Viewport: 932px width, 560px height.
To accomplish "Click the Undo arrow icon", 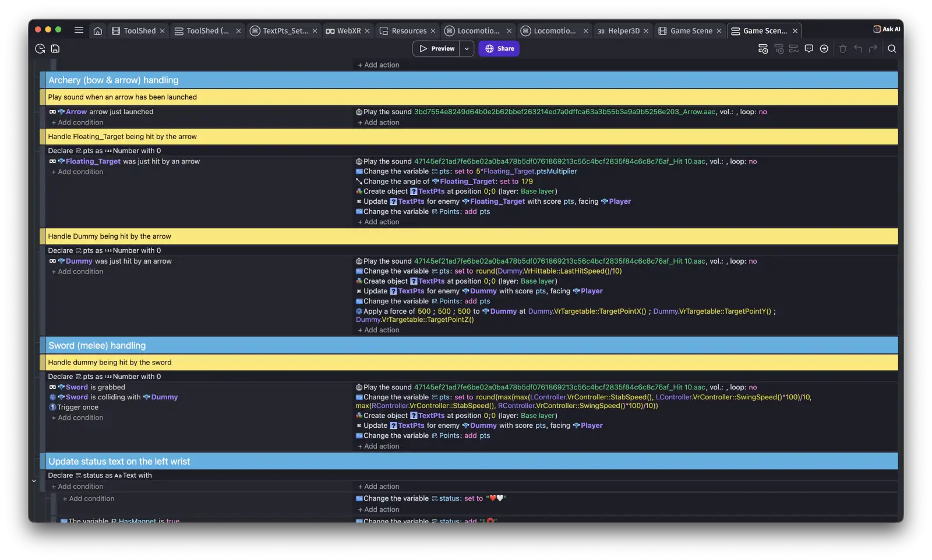I will coord(858,49).
